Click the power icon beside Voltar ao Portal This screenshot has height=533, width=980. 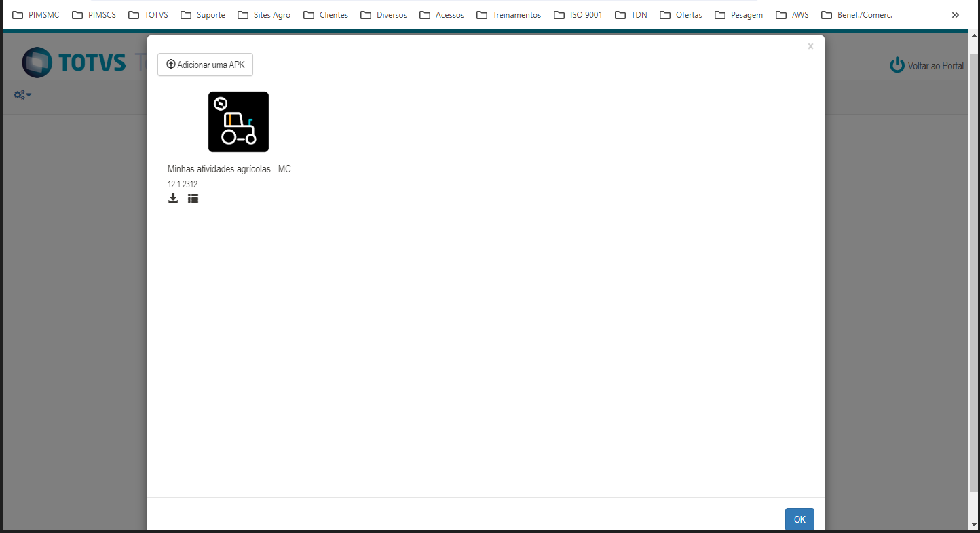pos(897,65)
